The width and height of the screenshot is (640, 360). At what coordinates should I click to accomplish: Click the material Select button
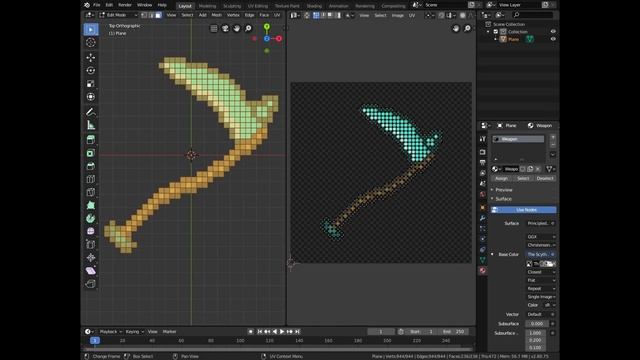pyautogui.click(x=523, y=178)
